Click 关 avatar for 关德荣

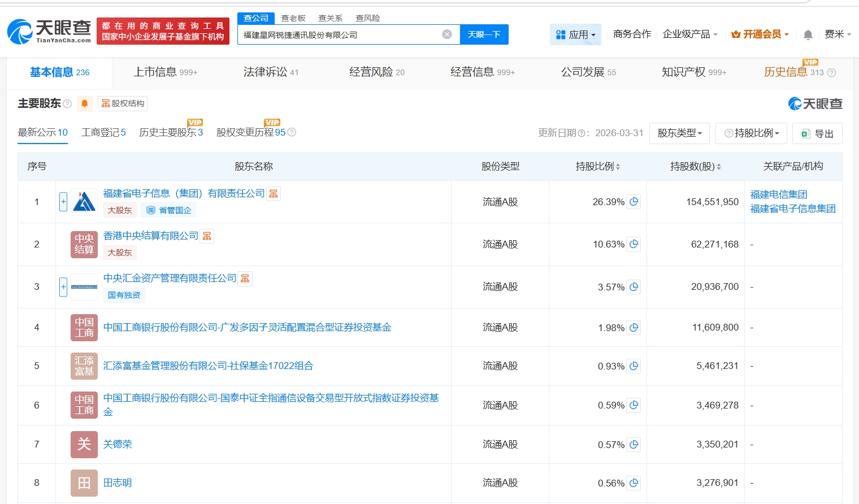click(84, 445)
